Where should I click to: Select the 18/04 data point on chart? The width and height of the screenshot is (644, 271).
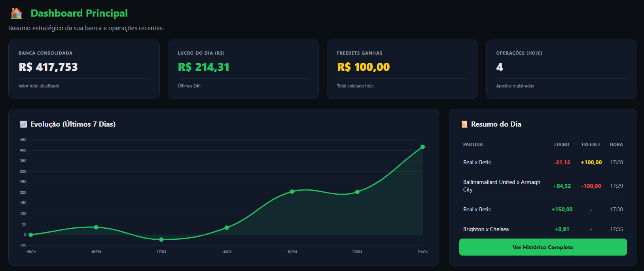227,227
